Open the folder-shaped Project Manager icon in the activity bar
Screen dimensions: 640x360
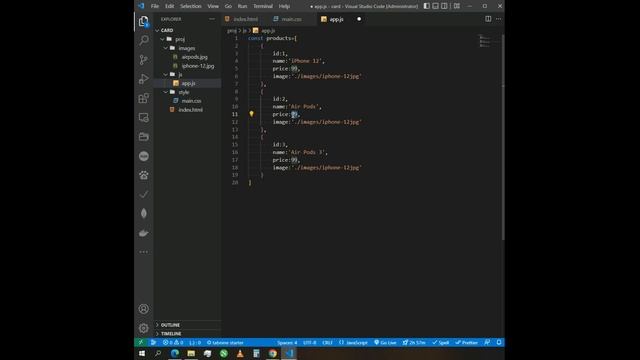144,137
